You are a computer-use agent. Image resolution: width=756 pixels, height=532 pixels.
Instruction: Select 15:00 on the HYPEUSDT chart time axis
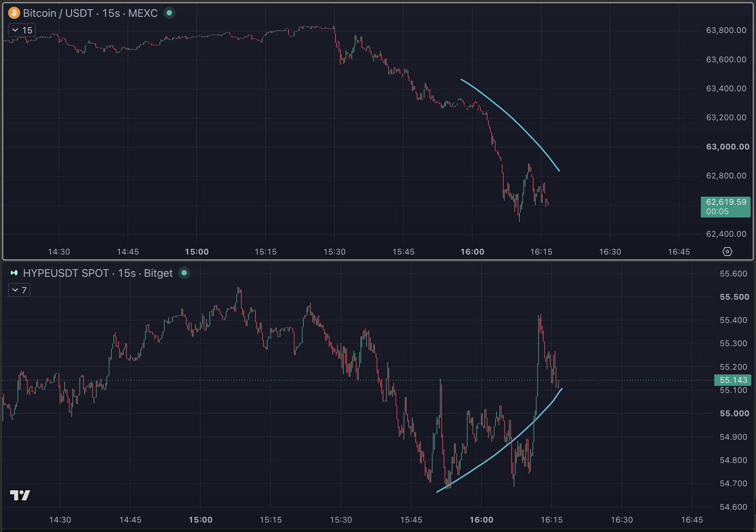(200, 520)
